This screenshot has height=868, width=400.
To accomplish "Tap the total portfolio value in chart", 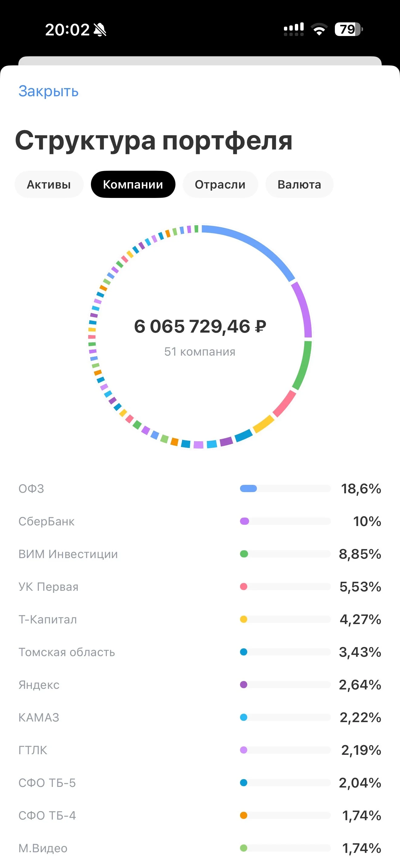I will pos(200,326).
